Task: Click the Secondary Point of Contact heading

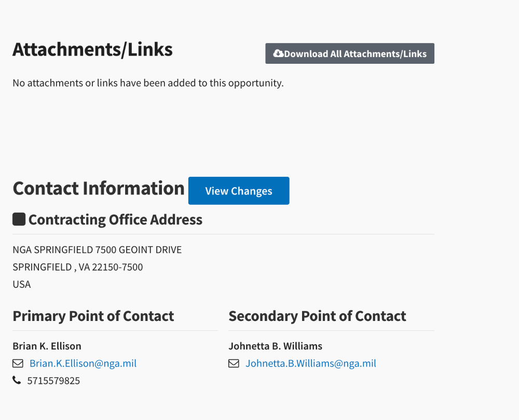Action: (317, 316)
